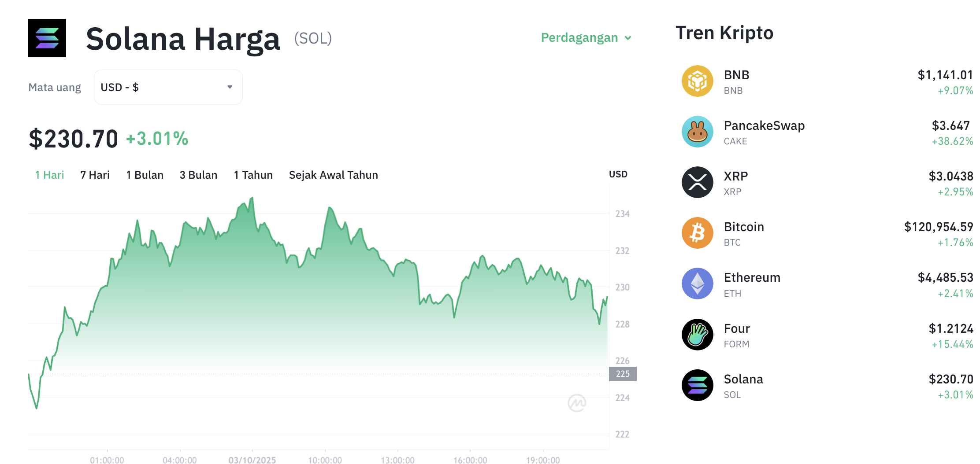Click the PancakeSwap bunny icon
This screenshot has height=464, width=980.
point(697,132)
